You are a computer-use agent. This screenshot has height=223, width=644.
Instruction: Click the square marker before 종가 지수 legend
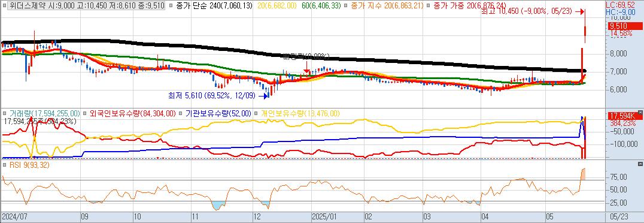[x=346, y=6]
